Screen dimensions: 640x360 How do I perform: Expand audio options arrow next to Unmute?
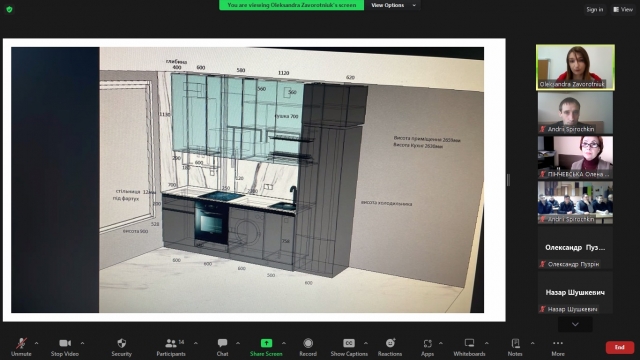pos(36,343)
